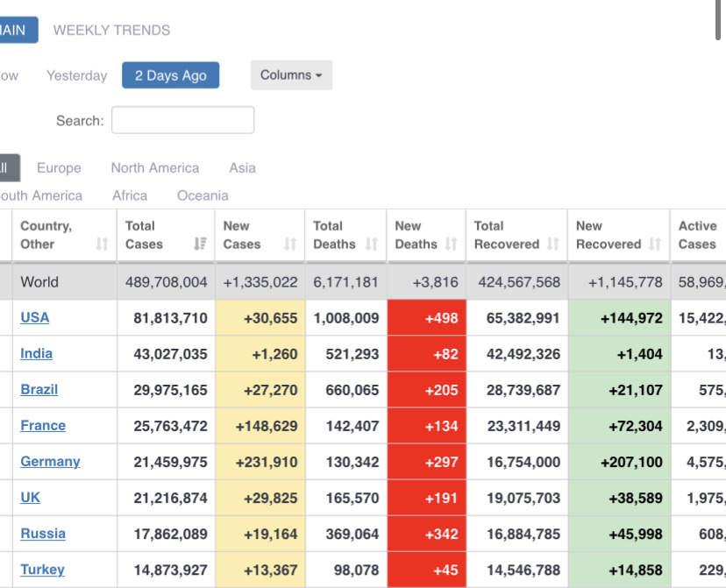This screenshot has height=588, width=726.
Task: Show North America countries tab
Action: pos(155,168)
